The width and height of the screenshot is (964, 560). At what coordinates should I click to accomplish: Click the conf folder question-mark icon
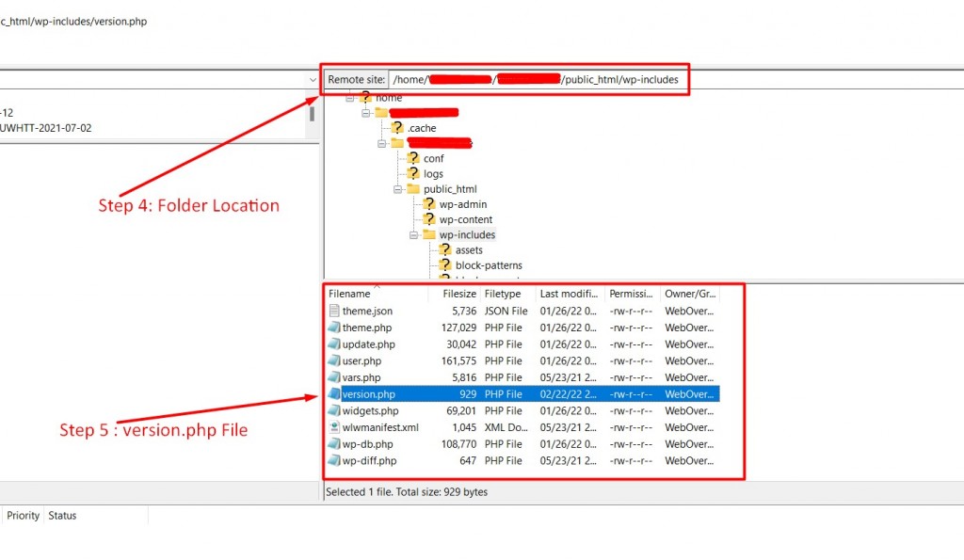point(413,159)
